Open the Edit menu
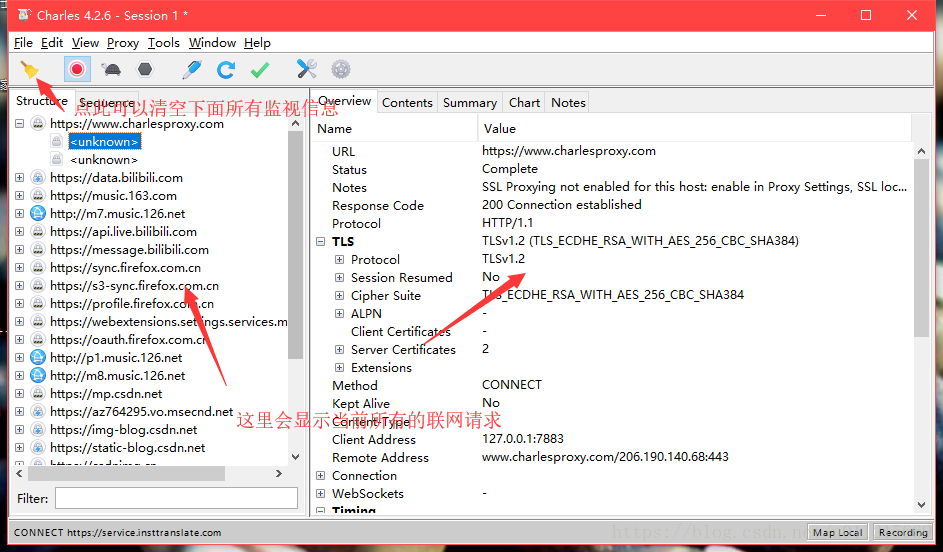The image size is (943, 552). (x=52, y=43)
